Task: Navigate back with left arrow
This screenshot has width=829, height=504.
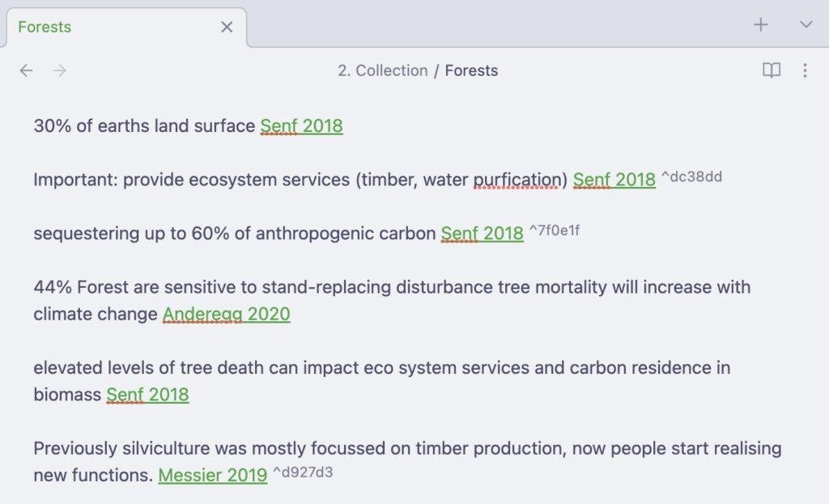Action: tap(26, 70)
